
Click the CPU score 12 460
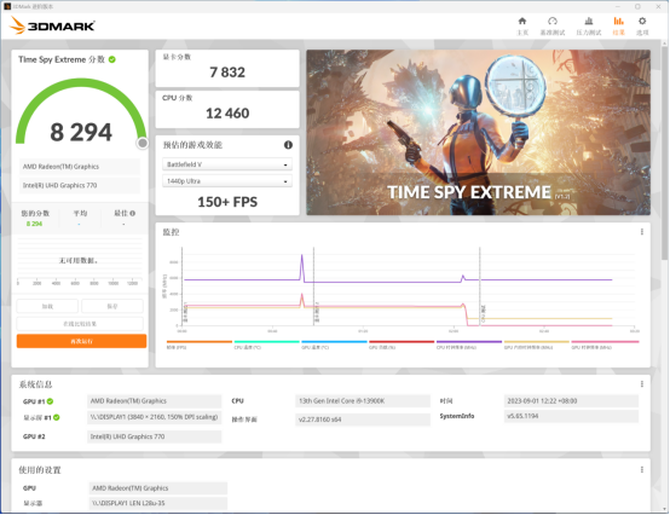[x=227, y=113]
